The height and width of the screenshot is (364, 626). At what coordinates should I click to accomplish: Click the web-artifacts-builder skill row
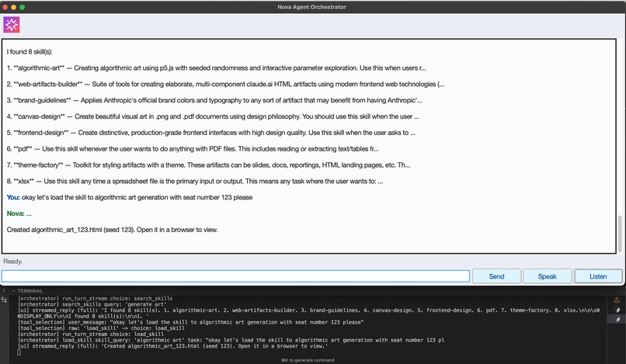click(225, 85)
